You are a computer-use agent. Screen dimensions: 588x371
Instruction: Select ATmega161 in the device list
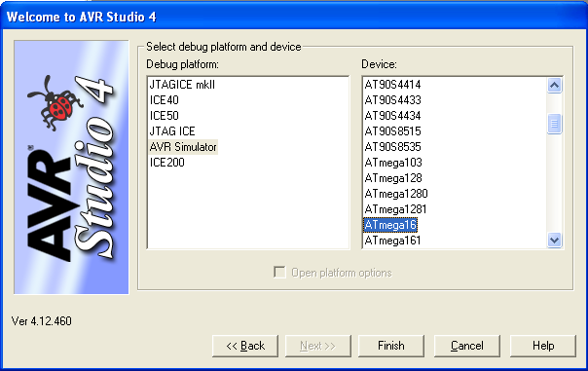[x=392, y=241]
